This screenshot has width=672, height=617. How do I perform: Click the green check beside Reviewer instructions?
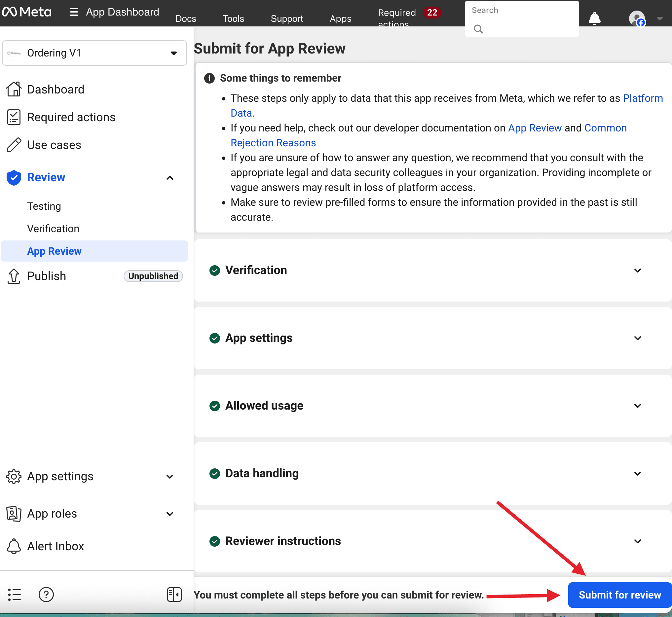click(215, 541)
